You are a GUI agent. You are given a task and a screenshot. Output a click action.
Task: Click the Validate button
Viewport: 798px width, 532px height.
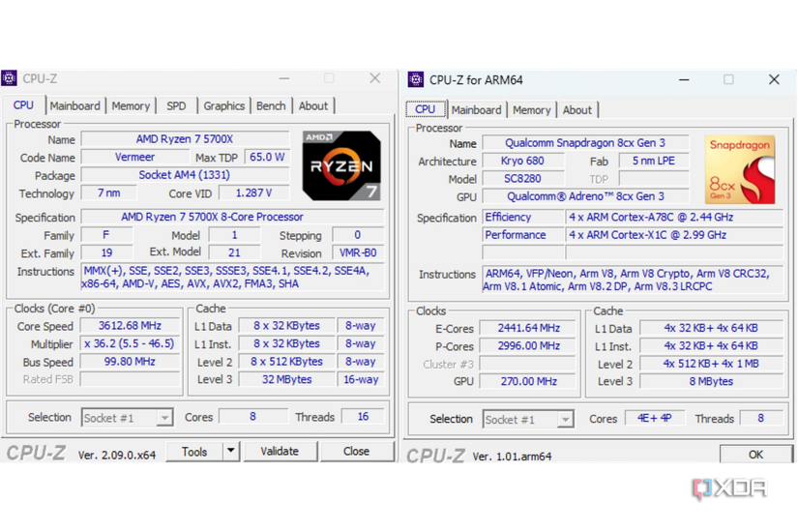pyautogui.click(x=280, y=452)
